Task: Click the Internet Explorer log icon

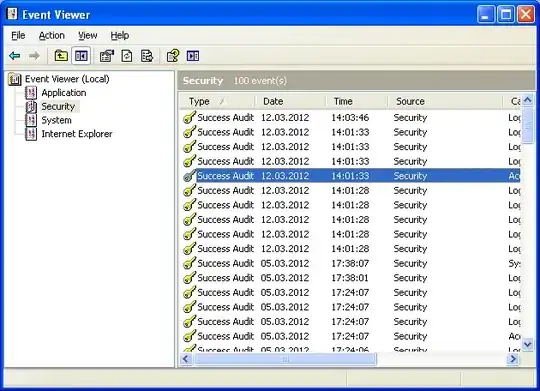Action: (31, 134)
